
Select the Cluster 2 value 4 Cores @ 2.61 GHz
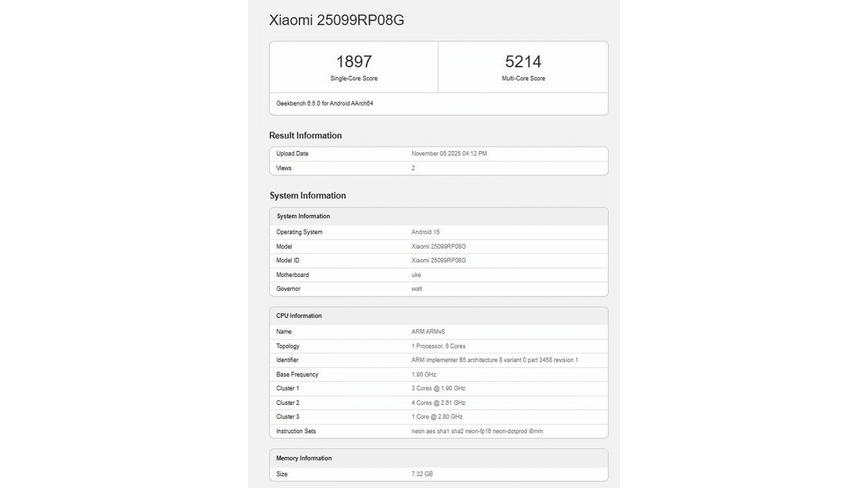[x=438, y=403]
